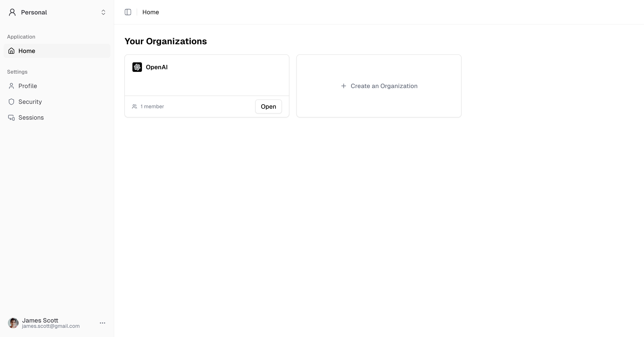
Task: Click the Personal account person icon
Action: 12,12
